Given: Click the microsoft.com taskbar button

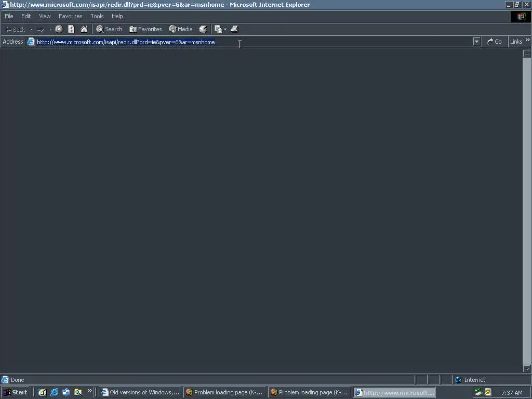Looking at the screenshot, I should (x=394, y=393).
